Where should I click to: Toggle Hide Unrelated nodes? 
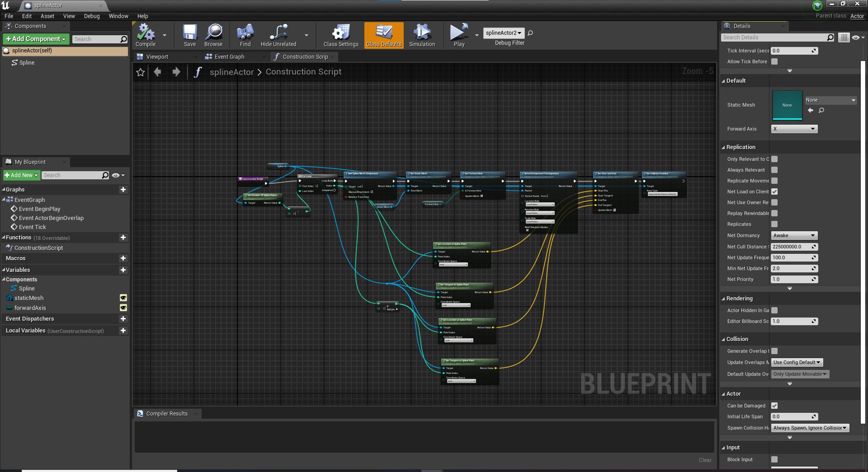pos(278,35)
